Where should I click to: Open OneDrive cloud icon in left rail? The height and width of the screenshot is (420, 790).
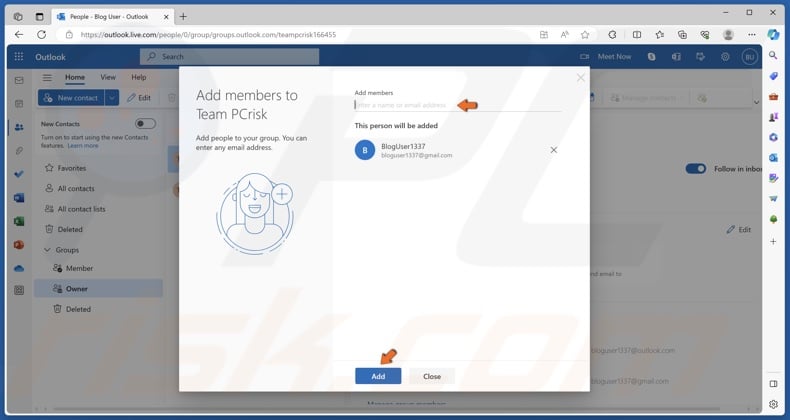click(19, 268)
